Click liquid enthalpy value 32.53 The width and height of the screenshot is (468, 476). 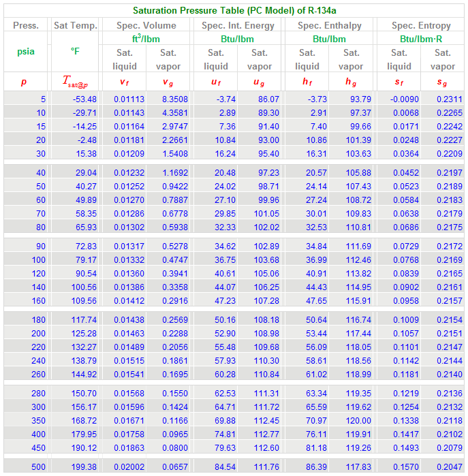316,227
